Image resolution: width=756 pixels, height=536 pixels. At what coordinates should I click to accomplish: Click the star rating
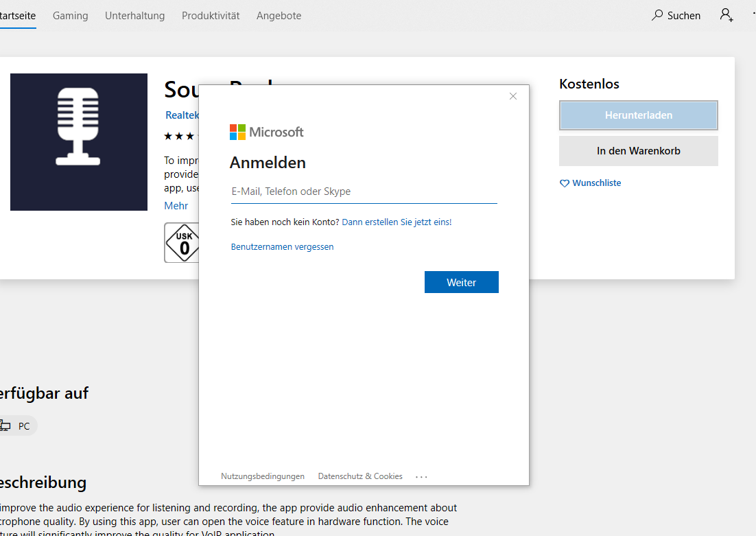[x=181, y=136]
